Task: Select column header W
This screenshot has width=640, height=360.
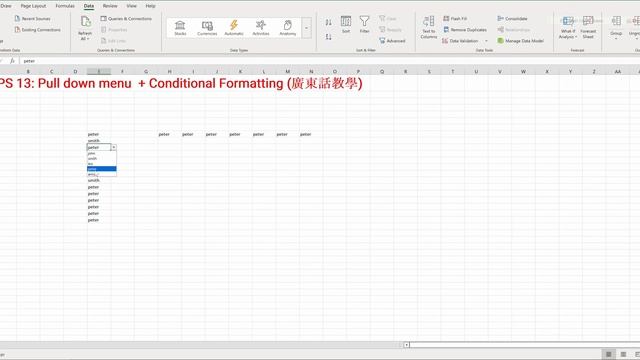Action: coord(523,71)
